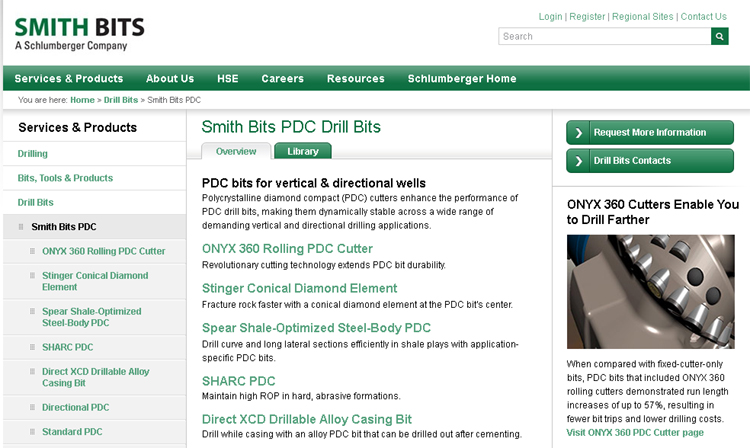
Task: Switch to the Overview tab
Action: point(236,151)
